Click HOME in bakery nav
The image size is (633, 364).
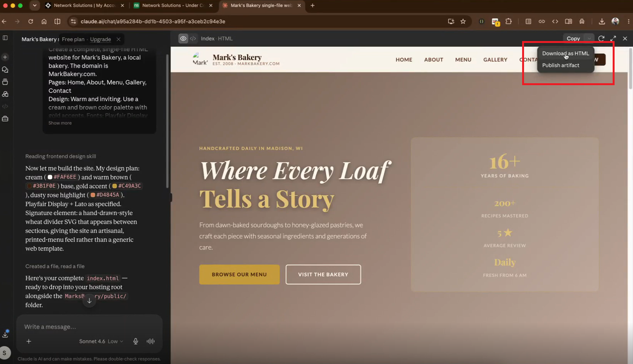pos(404,60)
